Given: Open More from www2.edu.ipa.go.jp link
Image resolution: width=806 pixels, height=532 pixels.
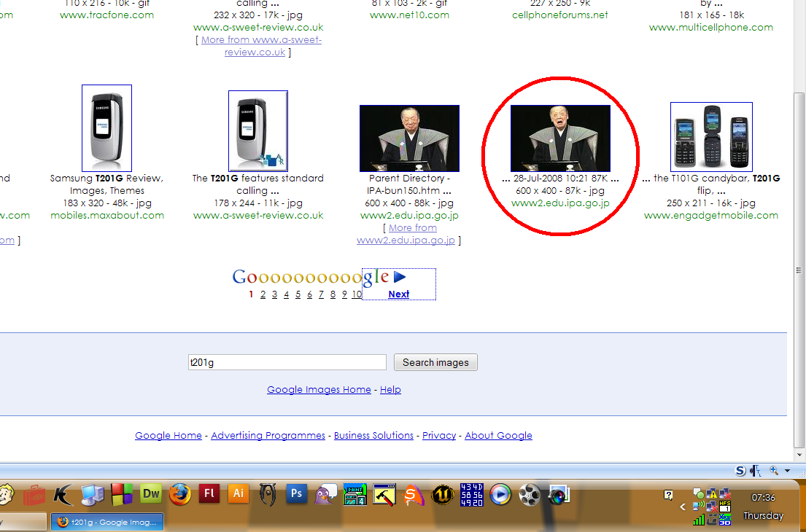Looking at the screenshot, I should pyautogui.click(x=406, y=234).
